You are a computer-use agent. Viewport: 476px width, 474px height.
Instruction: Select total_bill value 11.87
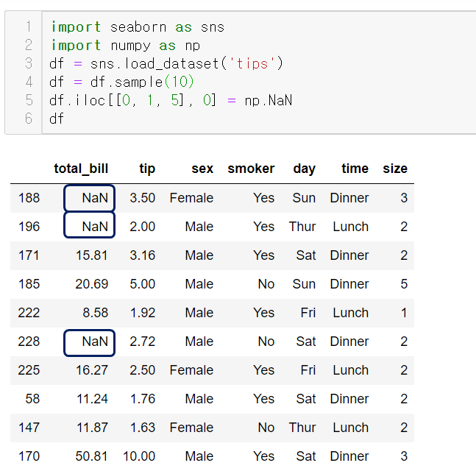click(x=92, y=428)
